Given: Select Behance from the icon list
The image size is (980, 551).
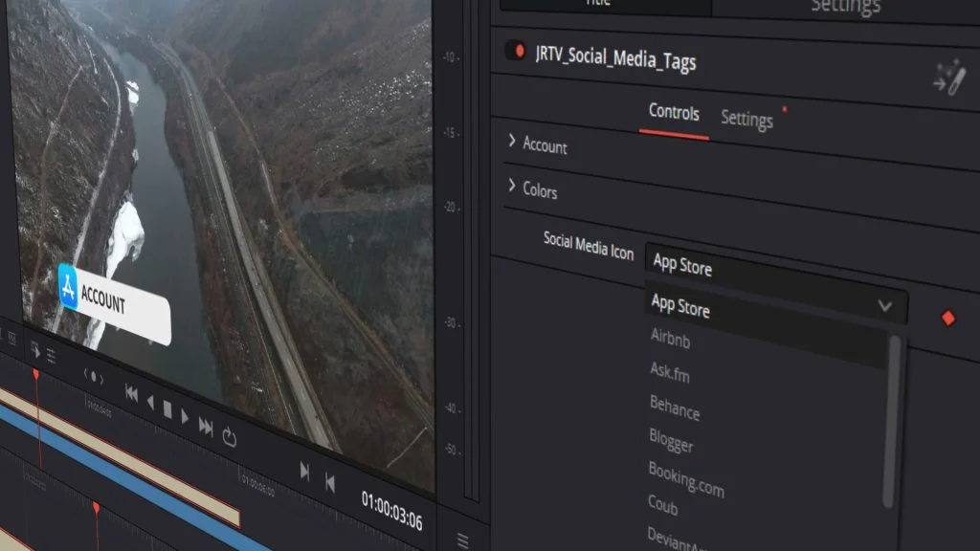Looking at the screenshot, I should 675,408.
